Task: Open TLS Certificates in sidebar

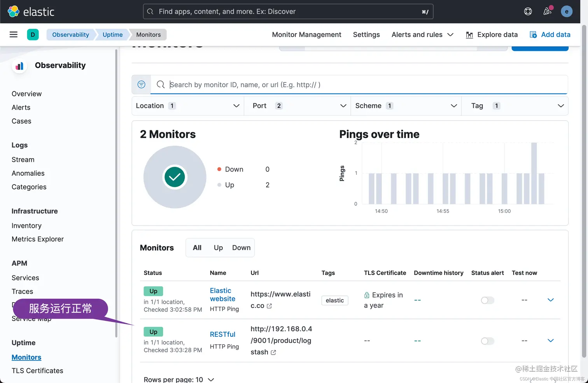Action: pyautogui.click(x=37, y=371)
